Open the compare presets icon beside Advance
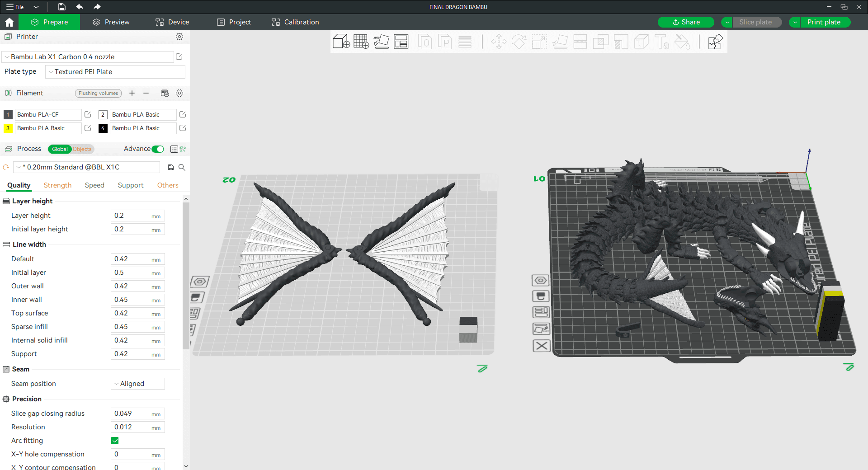Image resolution: width=868 pixels, height=470 pixels. (183, 149)
